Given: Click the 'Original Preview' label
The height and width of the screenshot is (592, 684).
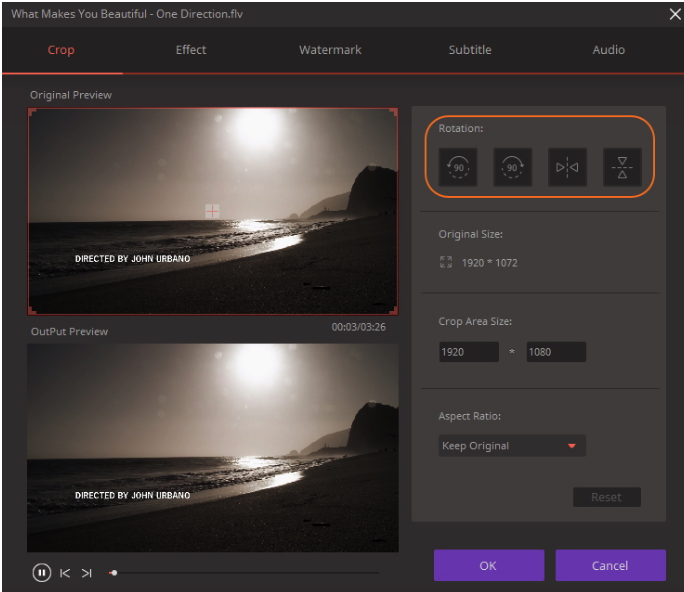Looking at the screenshot, I should [x=71, y=95].
